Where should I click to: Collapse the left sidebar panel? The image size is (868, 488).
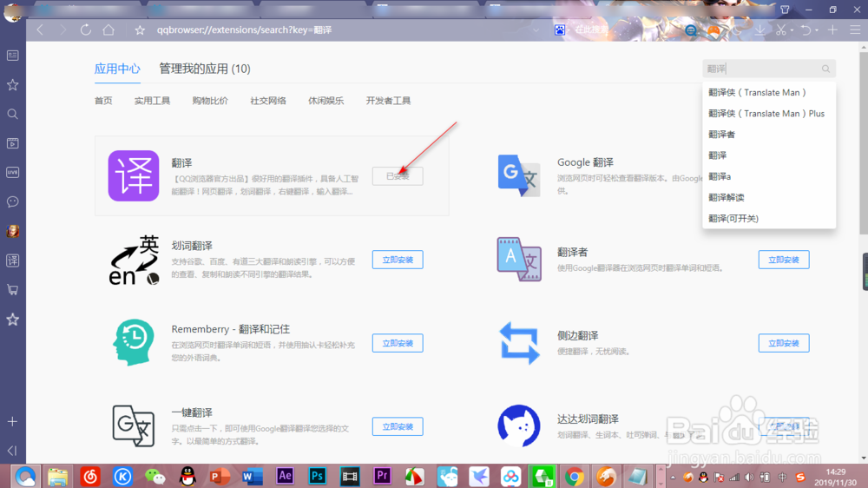(13, 451)
